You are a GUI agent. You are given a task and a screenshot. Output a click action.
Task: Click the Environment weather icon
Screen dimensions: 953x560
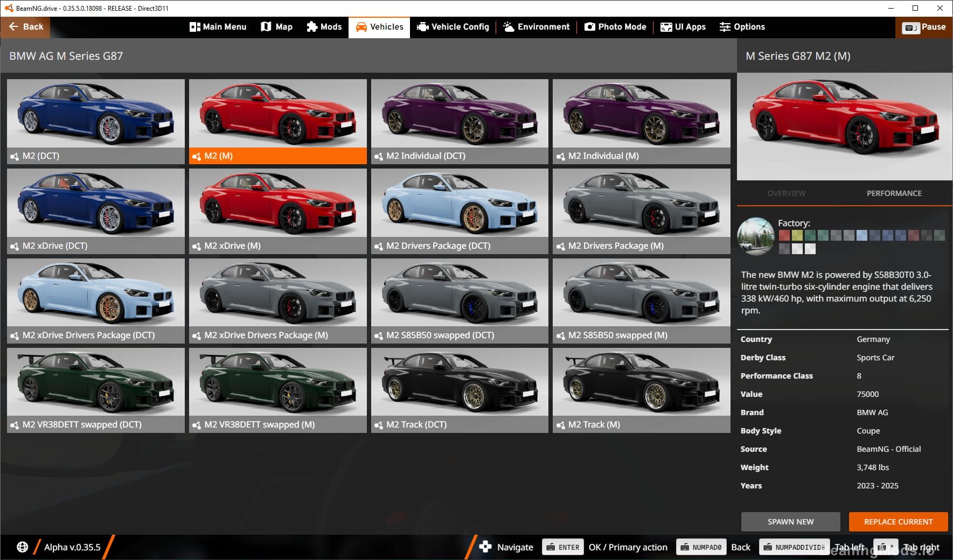[x=509, y=27]
